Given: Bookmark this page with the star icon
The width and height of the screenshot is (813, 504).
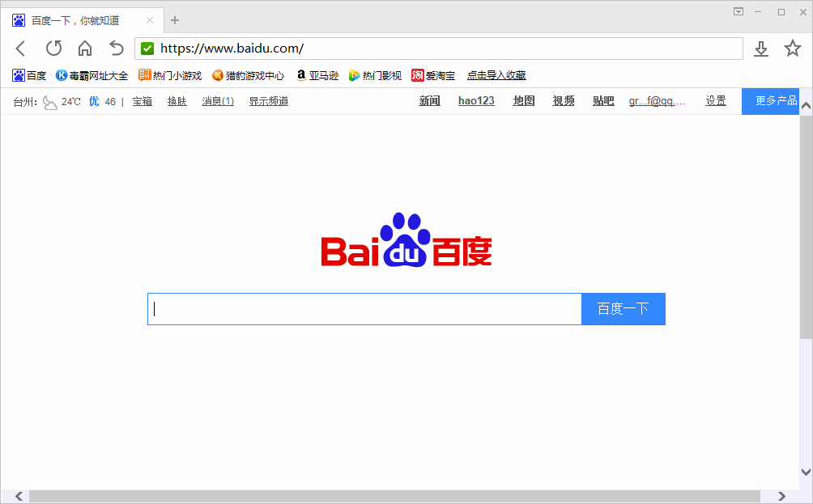Looking at the screenshot, I should [792, 49].
